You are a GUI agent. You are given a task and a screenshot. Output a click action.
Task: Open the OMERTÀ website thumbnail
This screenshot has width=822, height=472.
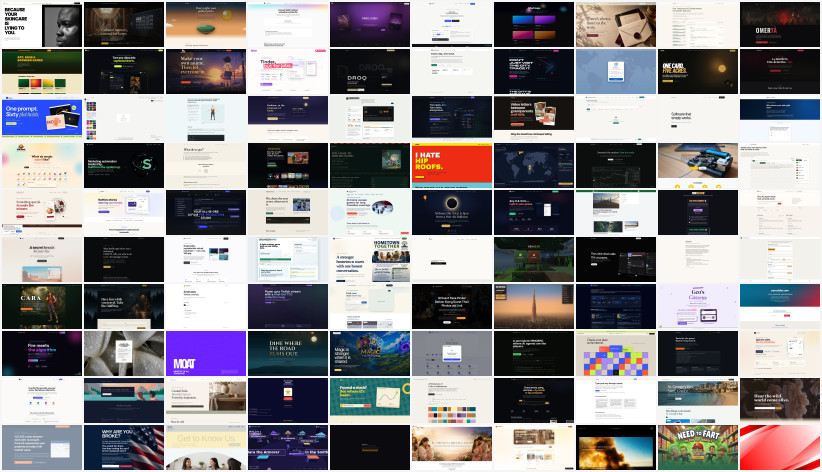pyautogui.click(x=780, y=24)
